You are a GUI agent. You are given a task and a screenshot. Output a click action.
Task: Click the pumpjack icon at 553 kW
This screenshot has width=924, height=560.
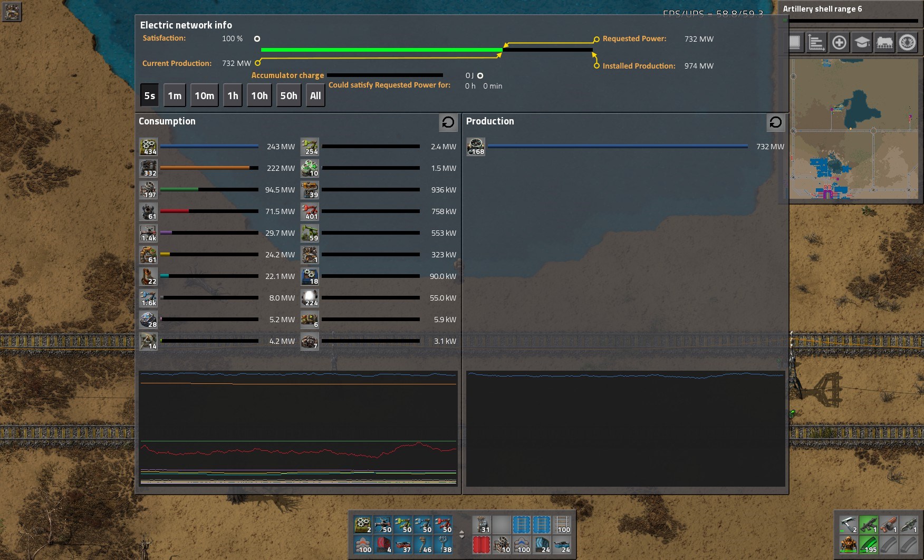(310, 233)
